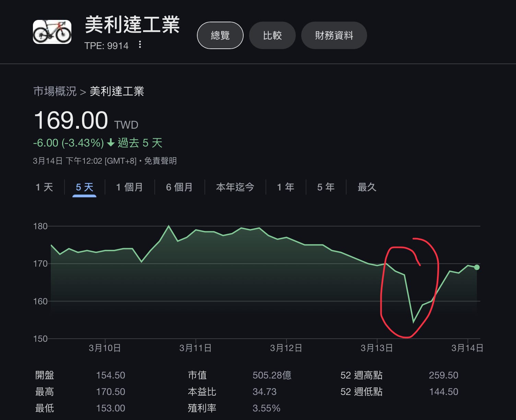Image resolution: width=516 pixels, height=420 pixels.
Task: Click the 52 週高點 value 259.50
Action: click(x=443, y=375)
